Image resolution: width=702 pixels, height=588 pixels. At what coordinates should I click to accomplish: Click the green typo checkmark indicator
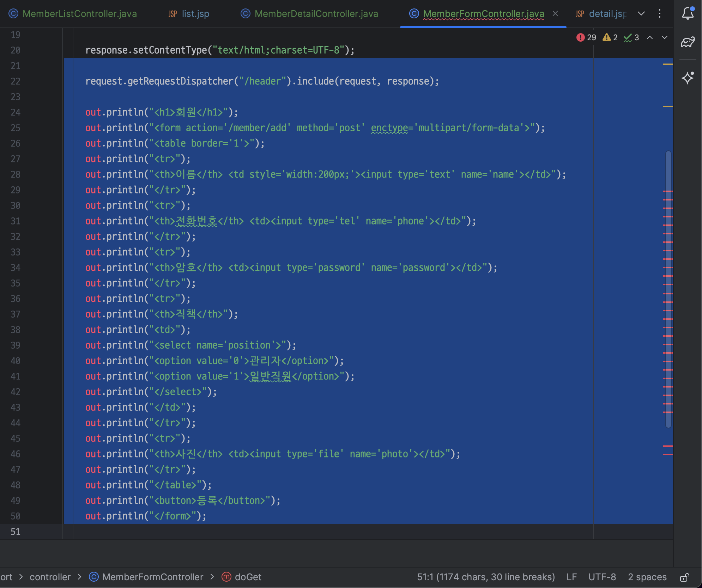pos(631,37)
